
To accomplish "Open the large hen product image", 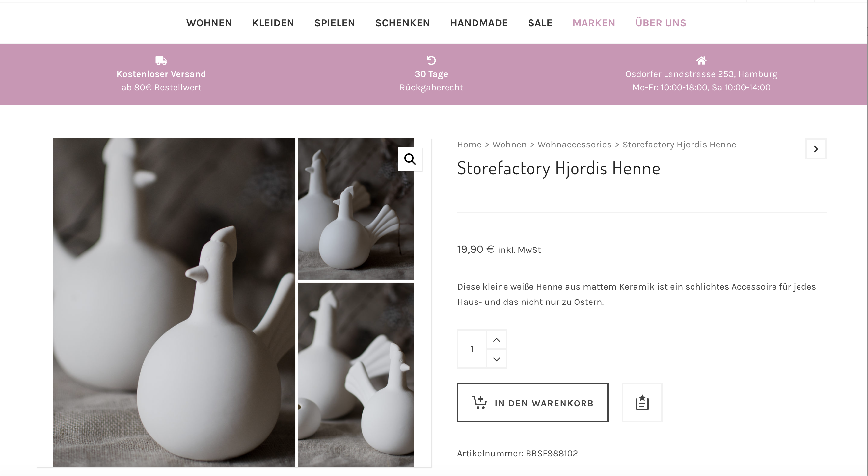I will (174, 303).
